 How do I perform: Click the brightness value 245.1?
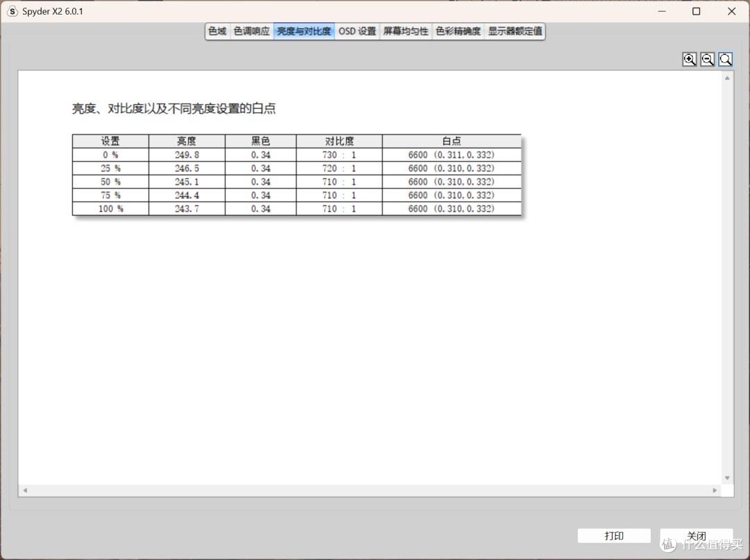tap(187, 182)
